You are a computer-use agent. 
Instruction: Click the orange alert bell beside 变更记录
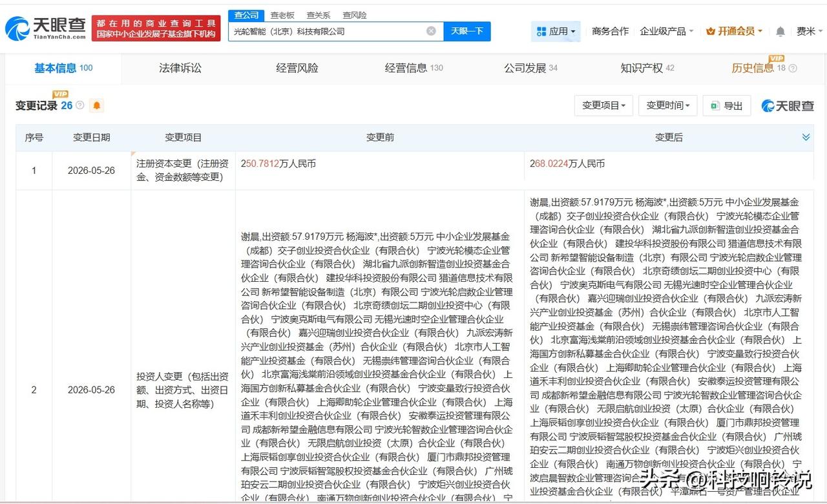tap(97, 105)
